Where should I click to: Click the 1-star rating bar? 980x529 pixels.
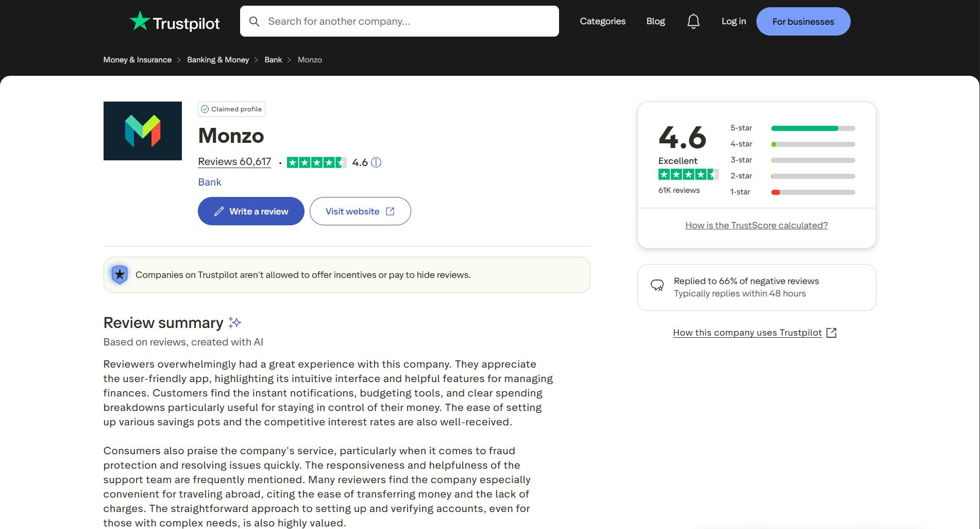813,192
